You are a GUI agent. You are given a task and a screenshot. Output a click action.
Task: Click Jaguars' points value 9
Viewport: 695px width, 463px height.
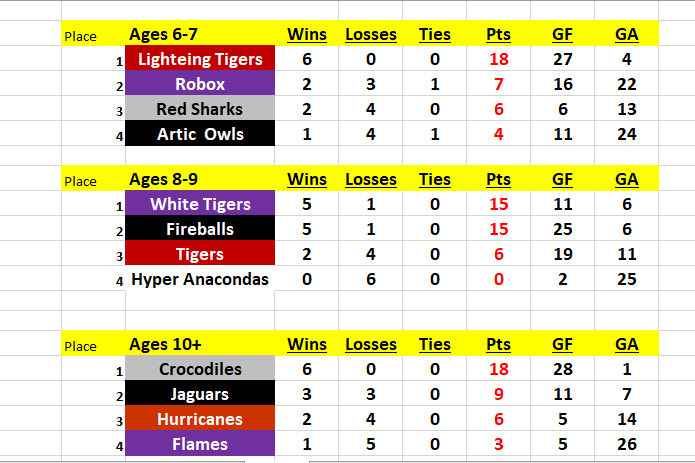click(499, 395)
